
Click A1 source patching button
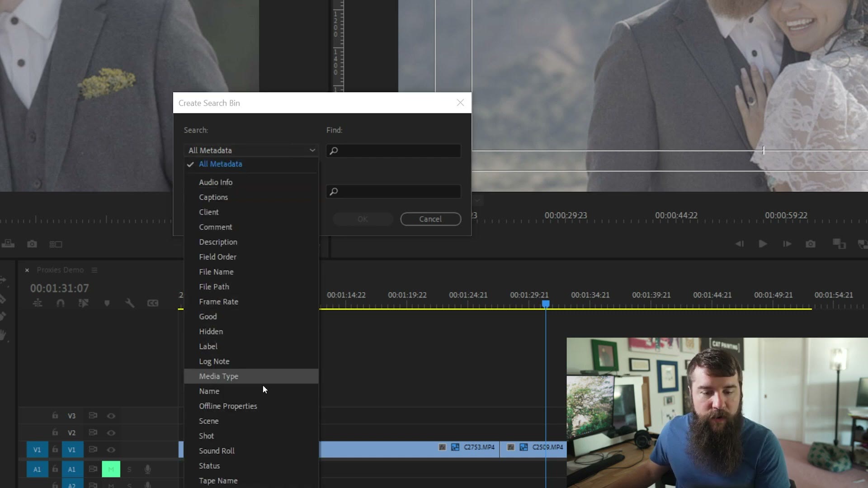coord(37,469)
